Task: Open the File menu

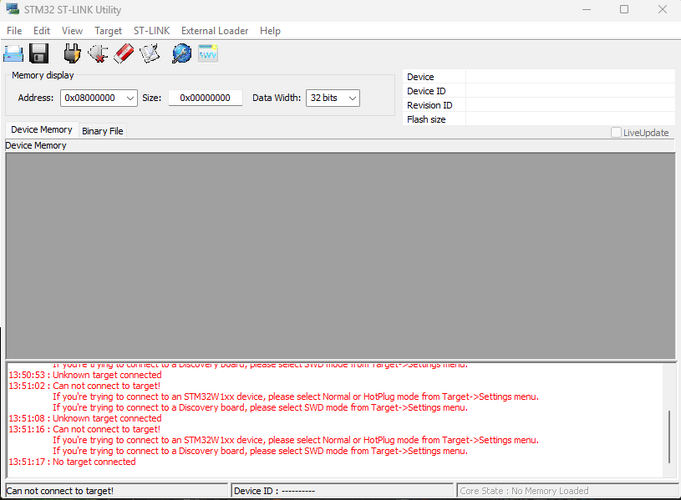Action: coord(14,31)
